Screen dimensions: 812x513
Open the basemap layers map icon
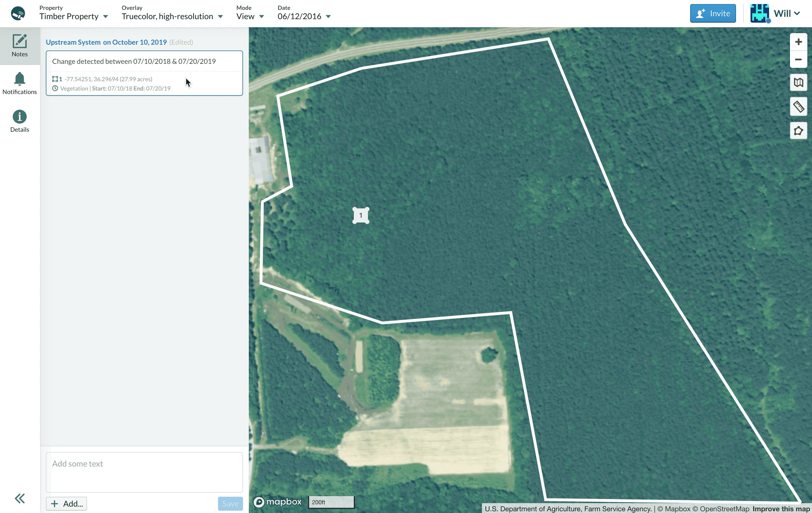pyautogui.click(x=798, y=83)
